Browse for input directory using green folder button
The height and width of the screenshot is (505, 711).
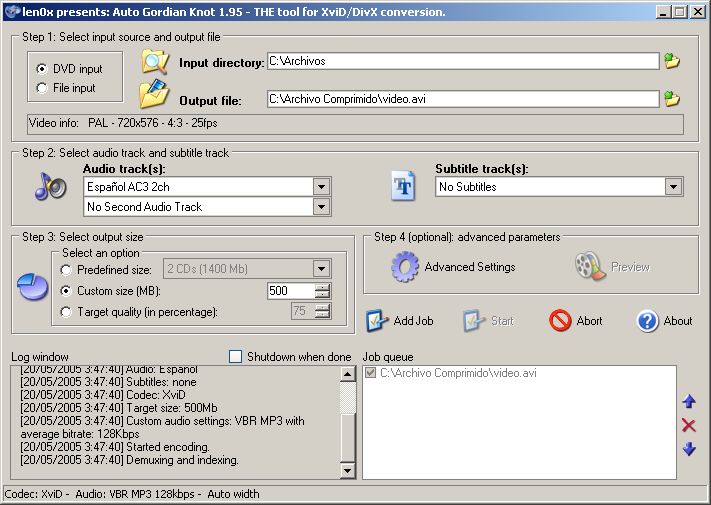click(x=672, y=61)
